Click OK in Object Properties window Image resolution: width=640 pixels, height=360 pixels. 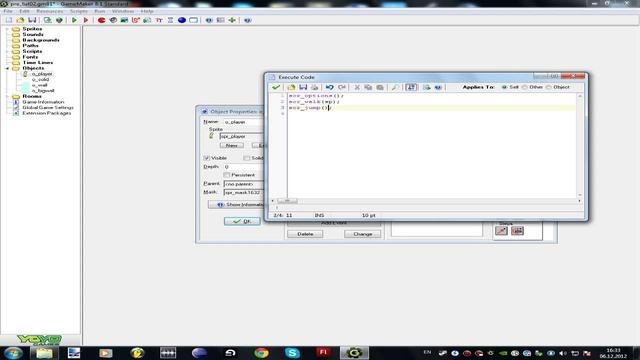(x=242, y=221)
